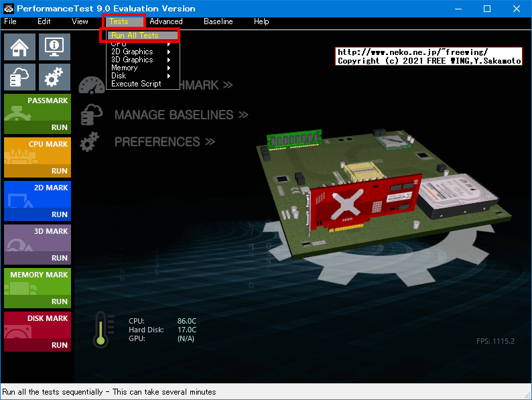Screen dimensions: 532x400
Task: Run the PassMark rating tile
Action: click(x=38, y=114)
